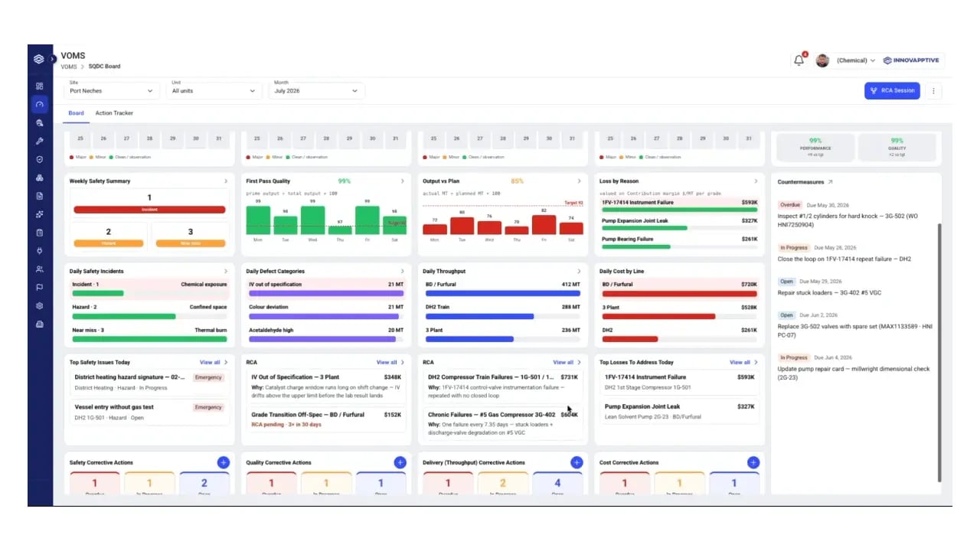This screenshot has height=551, width=980.
Task: Start an RCA Session
Action: tap(892, 90)
